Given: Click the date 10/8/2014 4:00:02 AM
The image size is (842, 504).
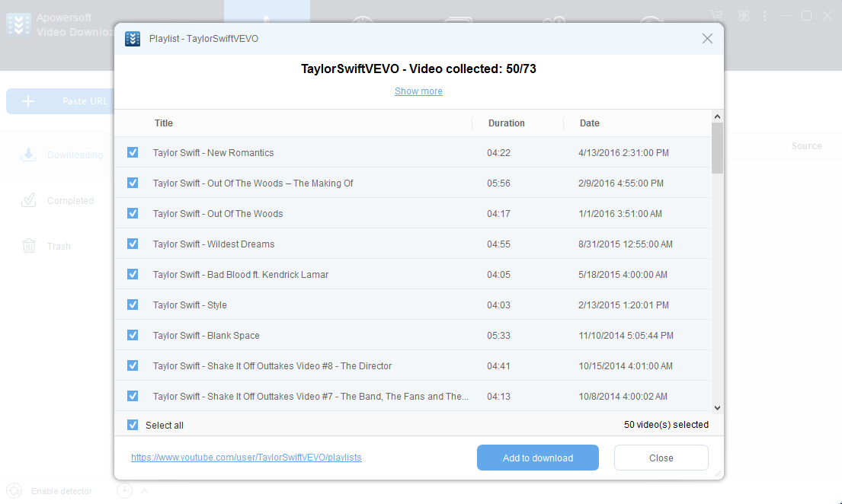Looking at the screenshot, I should tap(623, 397).
